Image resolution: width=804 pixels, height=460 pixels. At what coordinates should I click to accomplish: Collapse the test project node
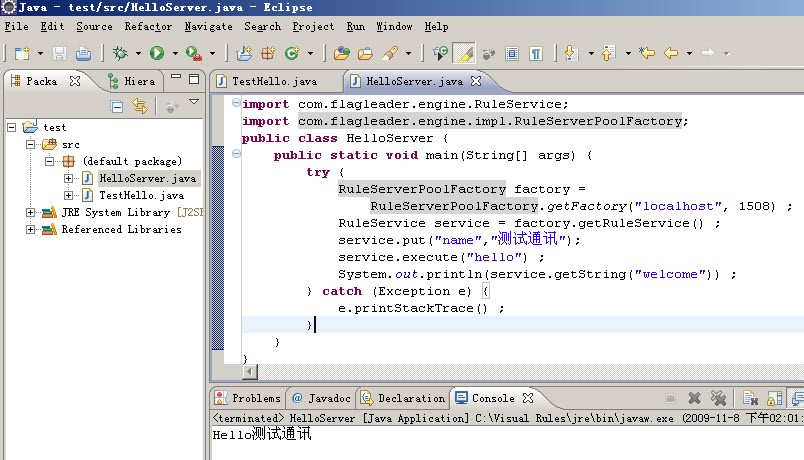click(12, 127)
